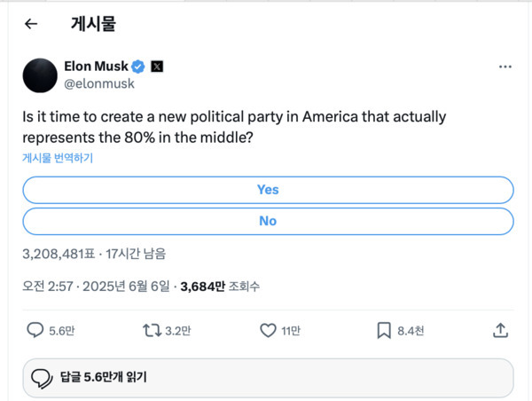Click the 3,208,481표 vote count
This screenshot has height=401, width=532.
click(58, 253)
